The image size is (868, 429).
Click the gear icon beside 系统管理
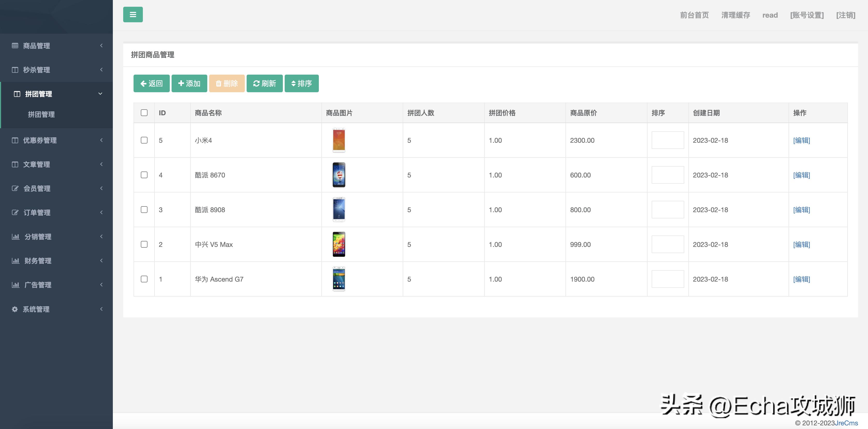pos(15,309)
